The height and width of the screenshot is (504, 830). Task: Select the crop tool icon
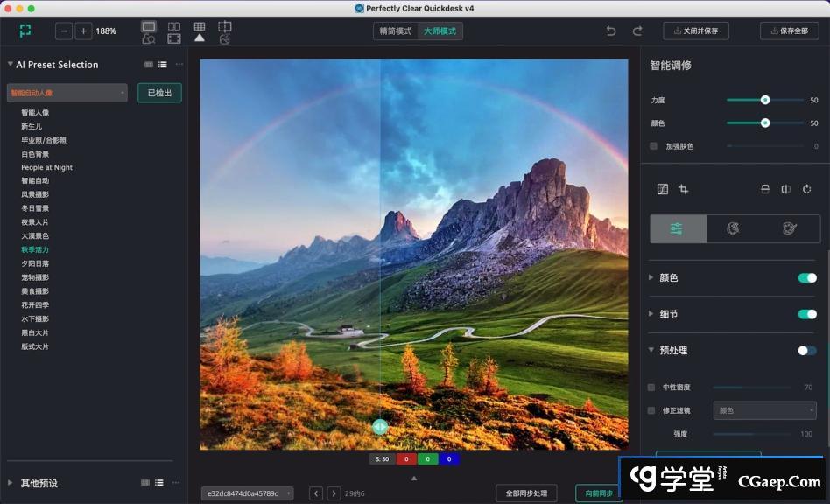pyautogui.click(x=684, y=189)
